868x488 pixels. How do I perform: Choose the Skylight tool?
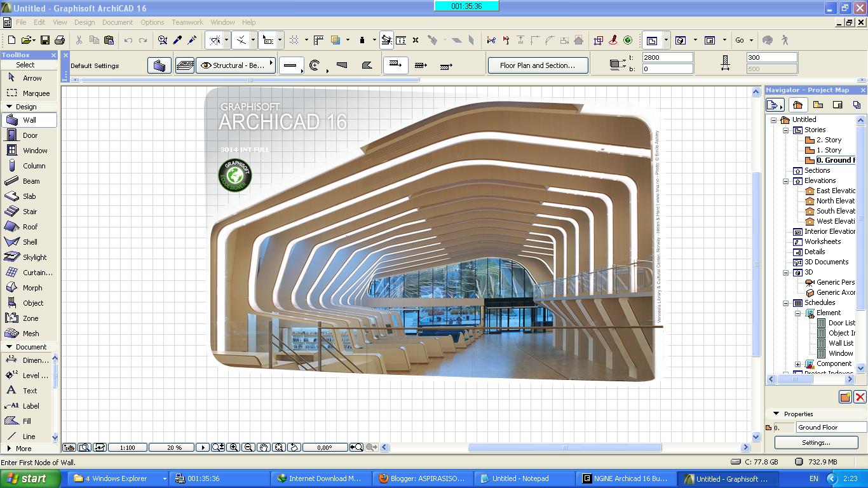[x=29, y=257]
